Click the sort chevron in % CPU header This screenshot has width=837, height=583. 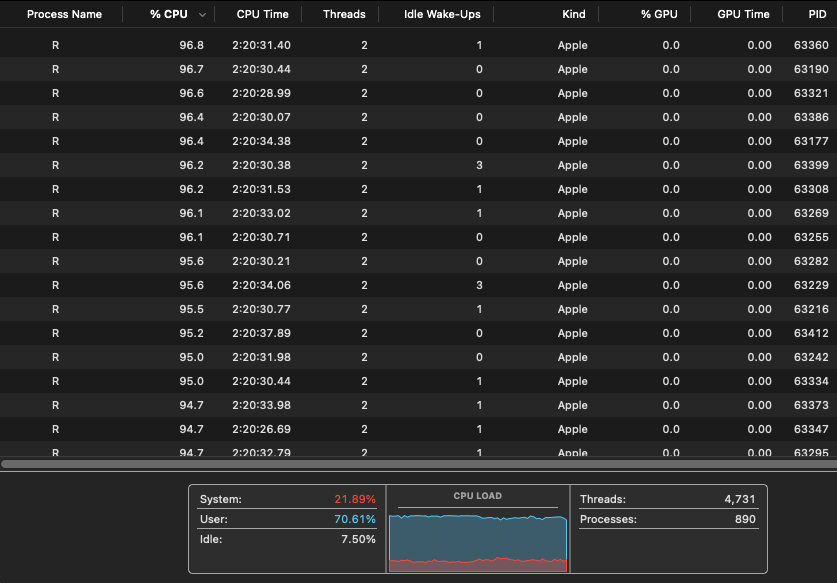pos(203,15)
